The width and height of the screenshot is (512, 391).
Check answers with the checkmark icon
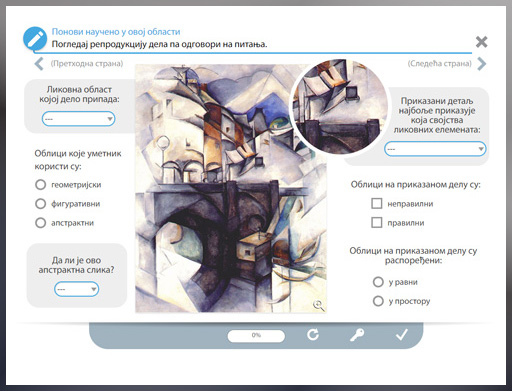pyautogui.click(x=402, y=334)
